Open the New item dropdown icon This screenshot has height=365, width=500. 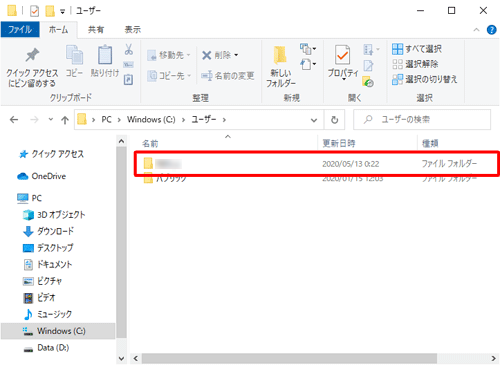pos(308,49)
